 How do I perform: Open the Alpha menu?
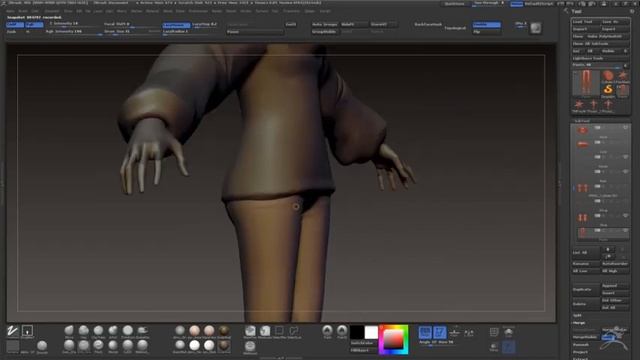click(x=10, y=11)
